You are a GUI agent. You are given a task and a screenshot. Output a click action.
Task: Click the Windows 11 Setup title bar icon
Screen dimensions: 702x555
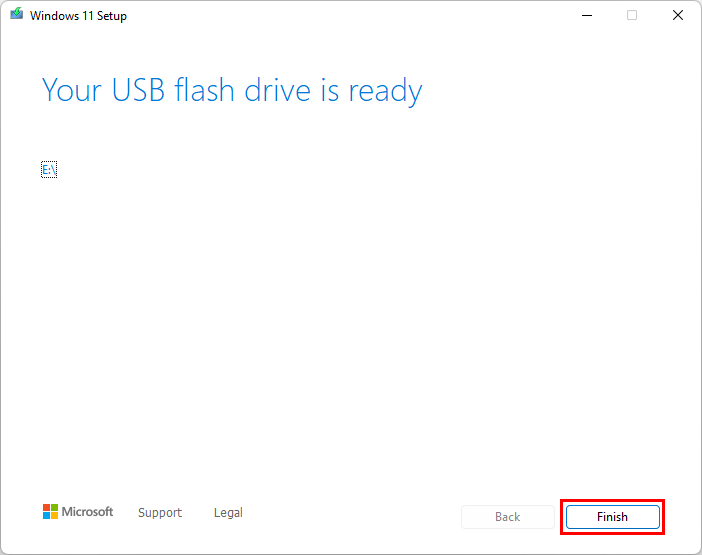pos(17,15)
